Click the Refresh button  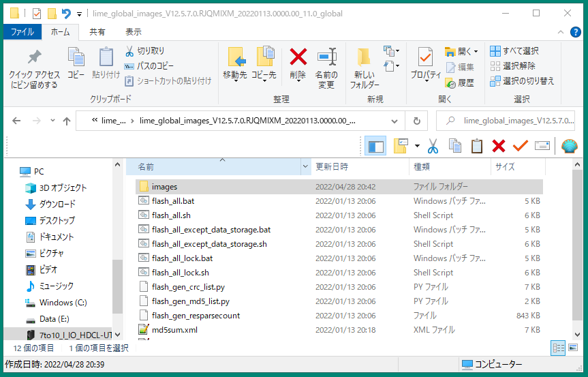coord(416,121)
